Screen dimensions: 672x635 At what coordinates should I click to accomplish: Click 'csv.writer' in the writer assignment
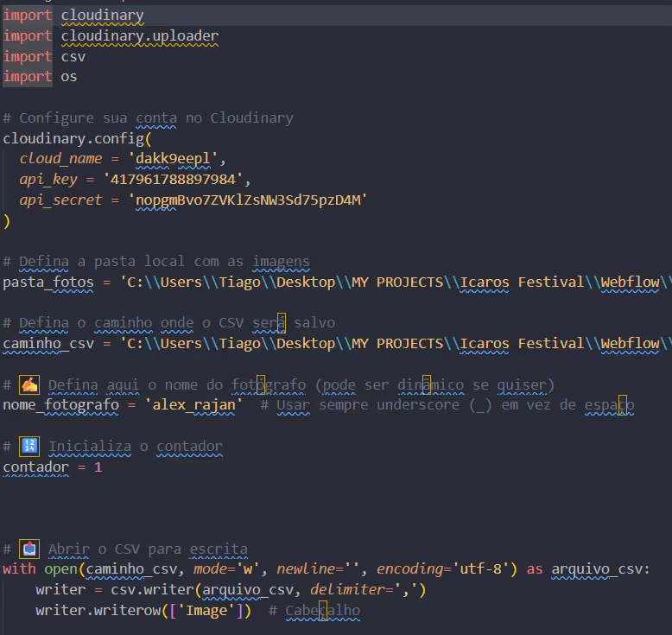(153, 590)
